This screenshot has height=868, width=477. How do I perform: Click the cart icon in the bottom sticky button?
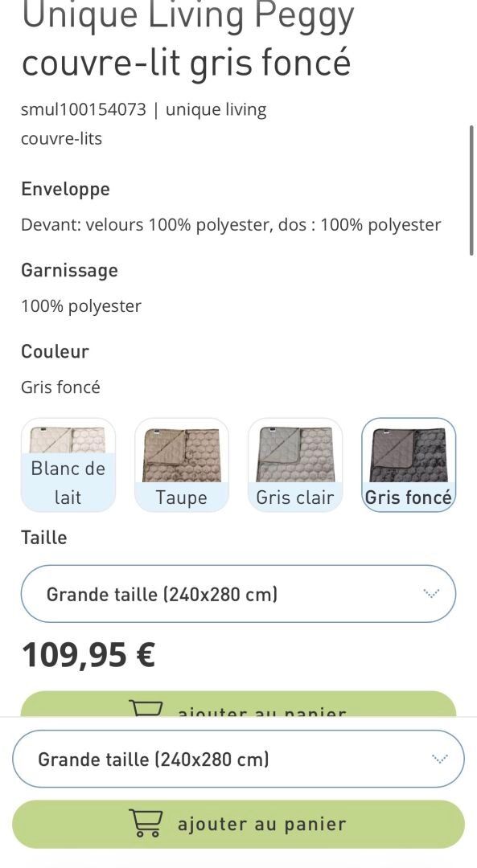click(146, 823)
